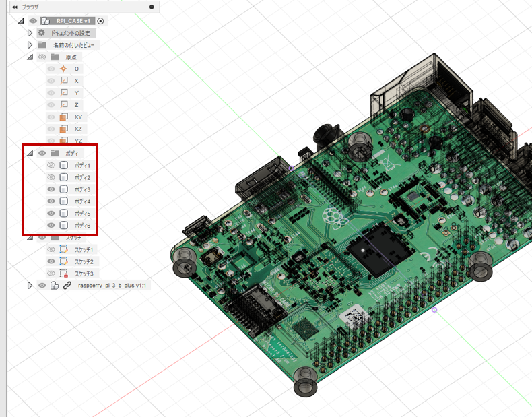Screen dimensions: 532x417
Task: Click the link icon of raspberry_pi_3_b_plus
Action: (67, 286)
